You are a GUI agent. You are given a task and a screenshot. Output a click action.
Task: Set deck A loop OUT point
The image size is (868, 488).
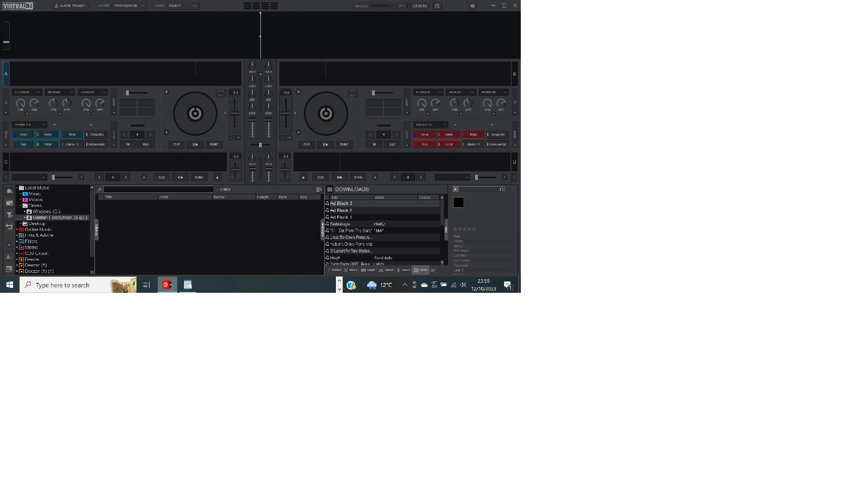tap(146, 145)
